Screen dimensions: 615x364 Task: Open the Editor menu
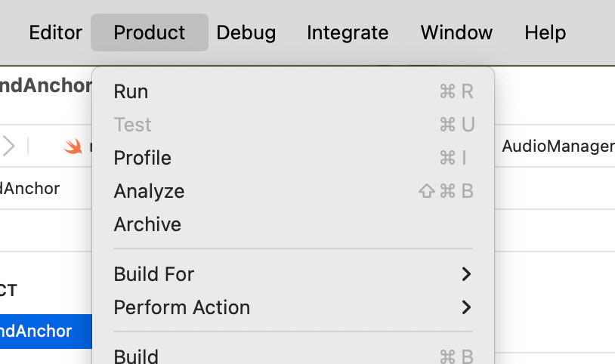pyautogui.click(x=55, y=32)
